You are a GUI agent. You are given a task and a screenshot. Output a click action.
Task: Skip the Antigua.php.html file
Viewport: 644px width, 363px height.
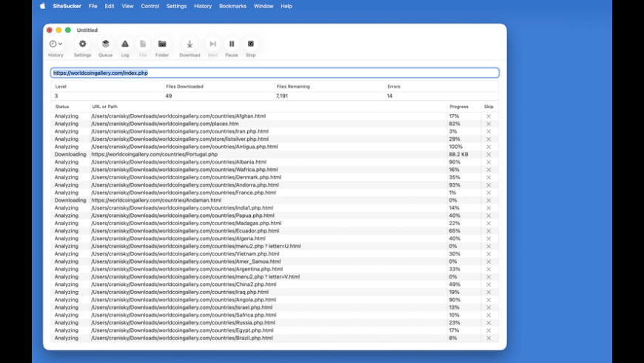pyautogui.click(x=489, y=147)
